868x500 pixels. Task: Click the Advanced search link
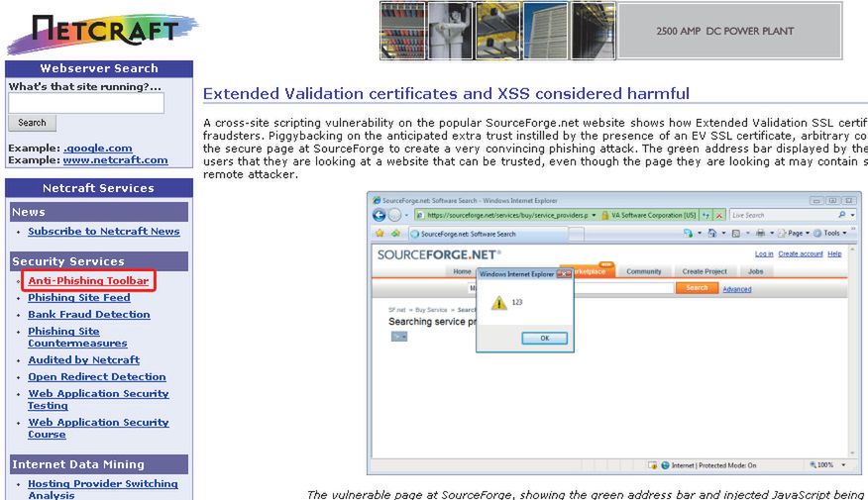click(x=737, y=289)
